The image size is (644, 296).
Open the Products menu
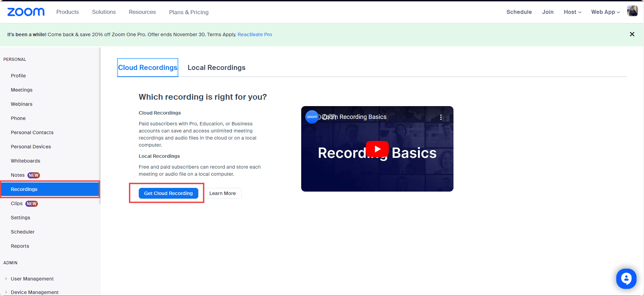coord(68,12)
